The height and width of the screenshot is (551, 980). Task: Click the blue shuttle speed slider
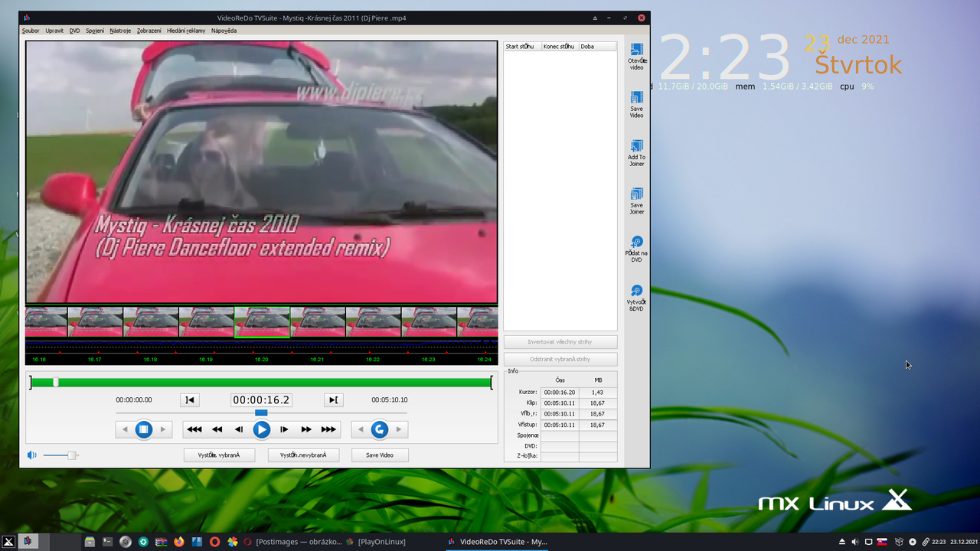261,413
